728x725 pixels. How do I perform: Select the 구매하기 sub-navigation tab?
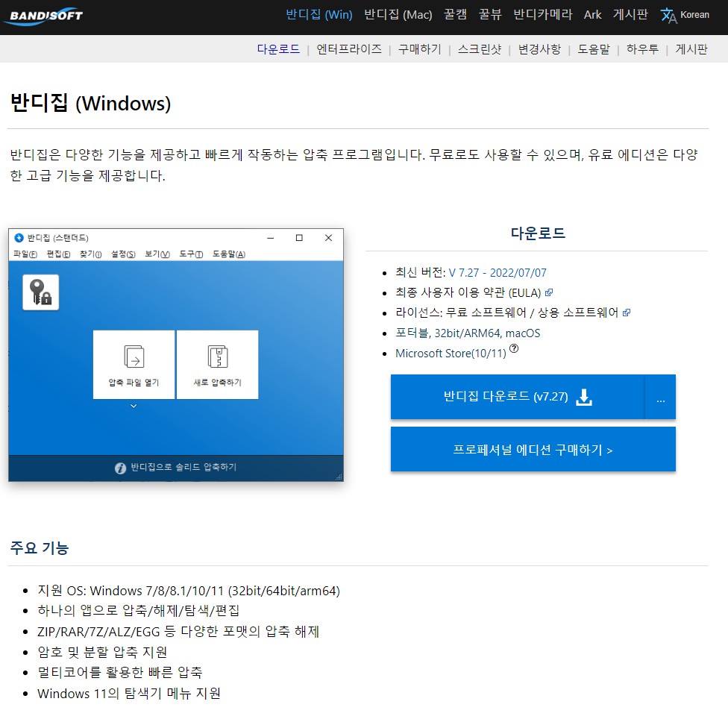[x=420, y=49]
